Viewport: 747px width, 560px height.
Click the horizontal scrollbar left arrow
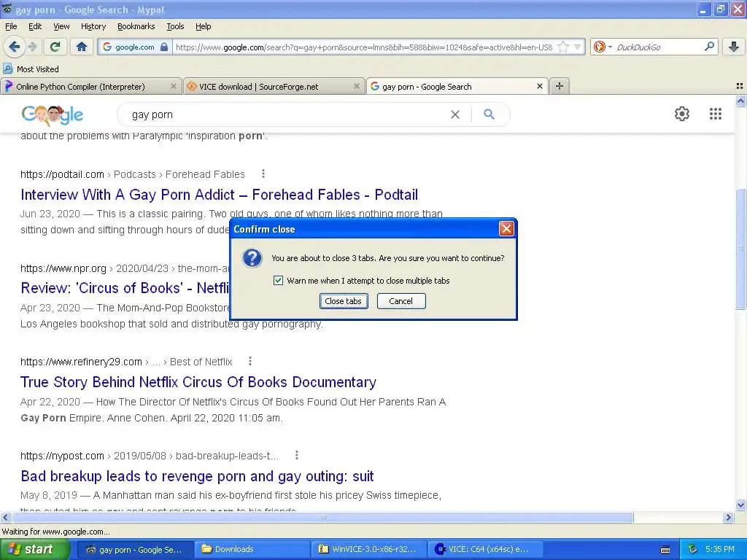[x=5, y=517]
